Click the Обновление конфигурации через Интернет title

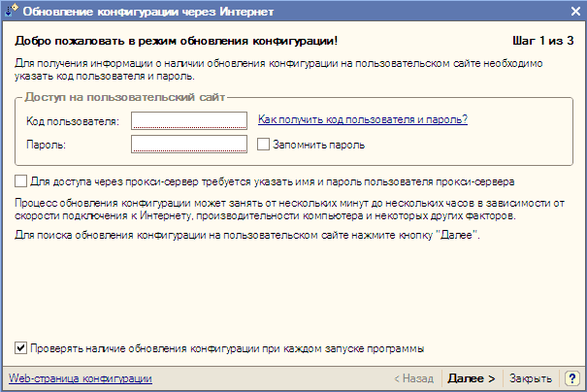(x=148, y=12)
